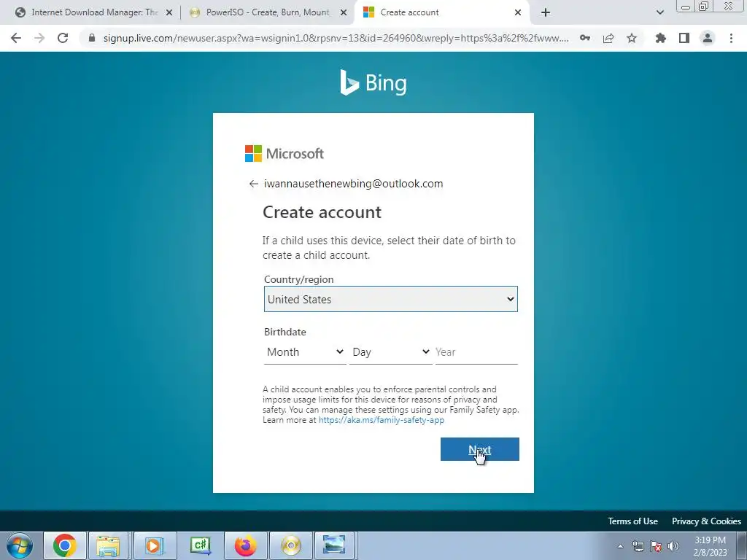This screenshot has height=560, width=747.
Task: Click the Bing logo
Action: (373, 83)
